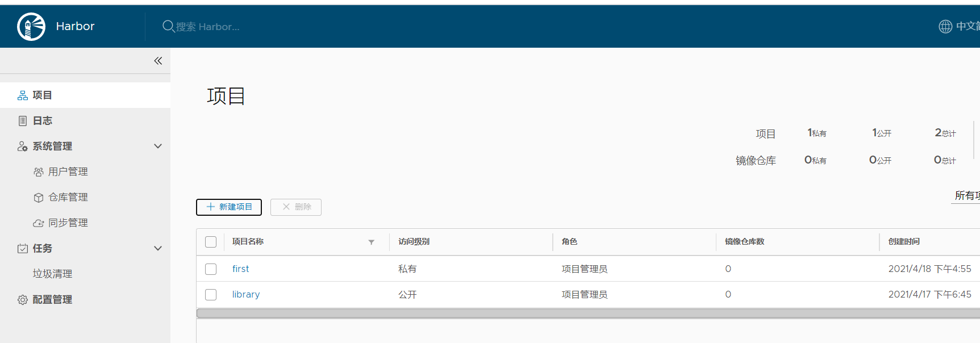This screenshot has width=980, height=343.
Task: Click library row's 项目管理员 role
Action: (585, 295)
